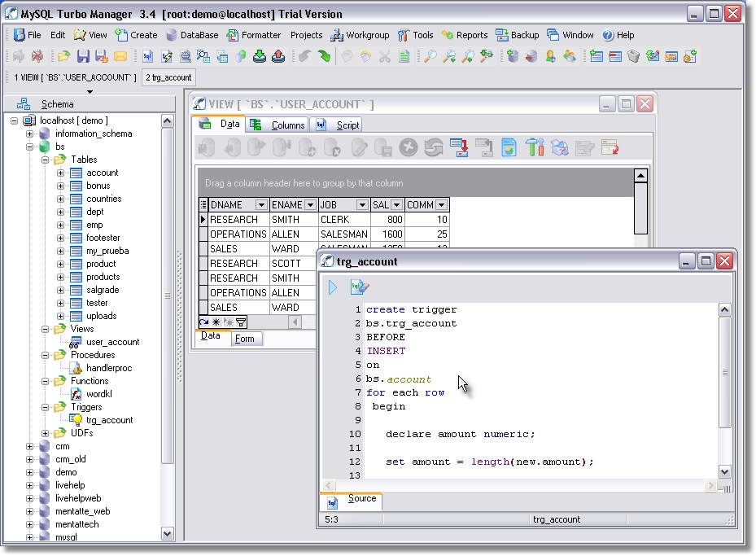Click schema tree scroll up arrow
The width and height of the screenshot is (756, 556).
[x=168, y=120]
